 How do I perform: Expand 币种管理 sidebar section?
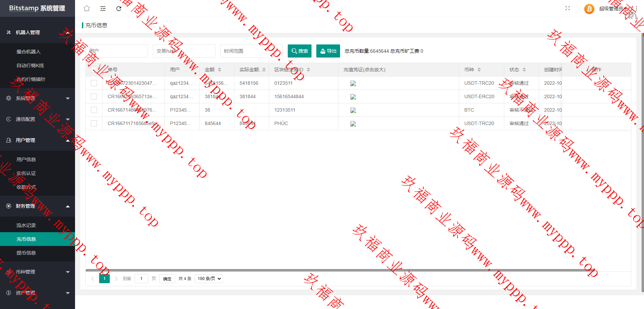37,272
